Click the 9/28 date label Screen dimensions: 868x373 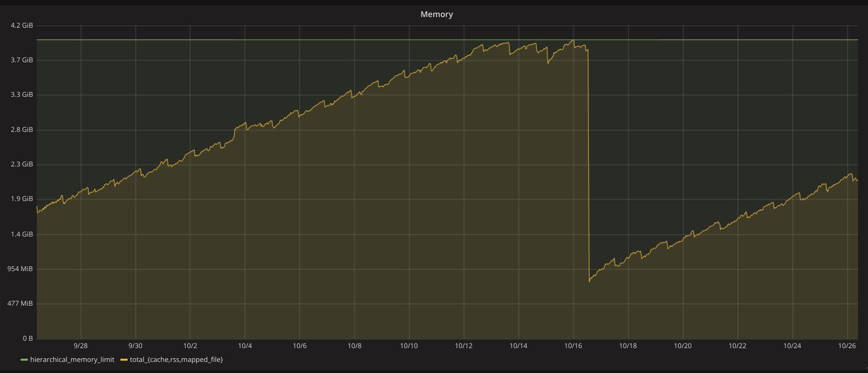point(81,346)
